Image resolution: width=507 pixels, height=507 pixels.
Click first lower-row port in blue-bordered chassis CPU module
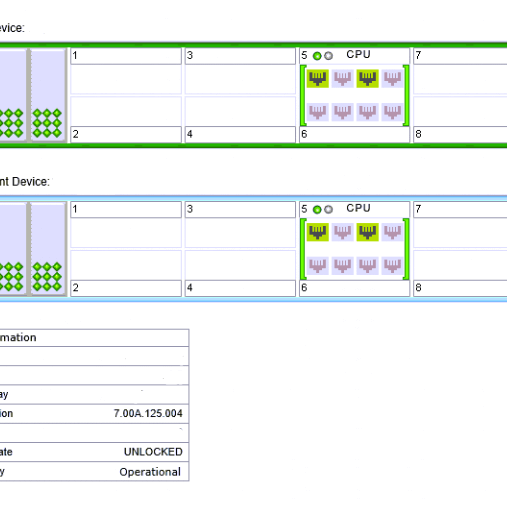point(317,265)
